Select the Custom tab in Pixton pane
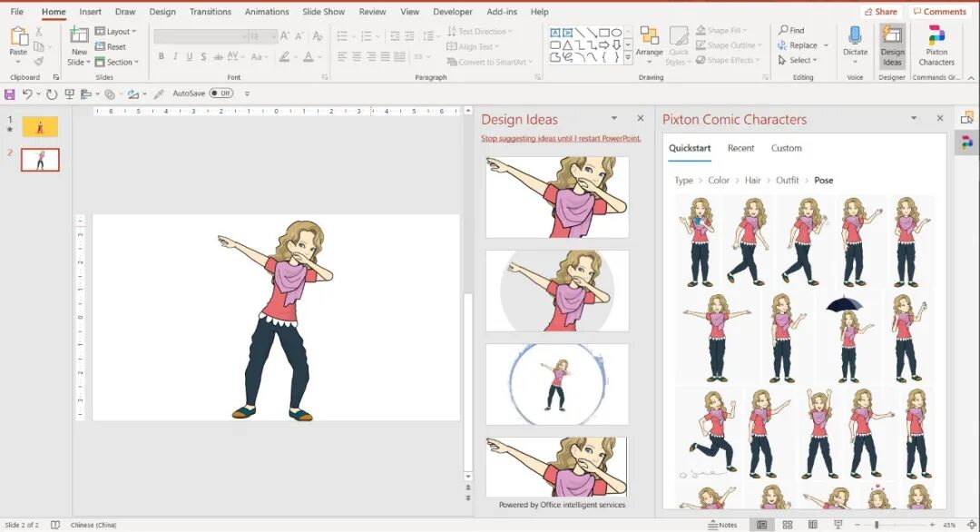This screenshot has height=532, width=980. [786, 148]
